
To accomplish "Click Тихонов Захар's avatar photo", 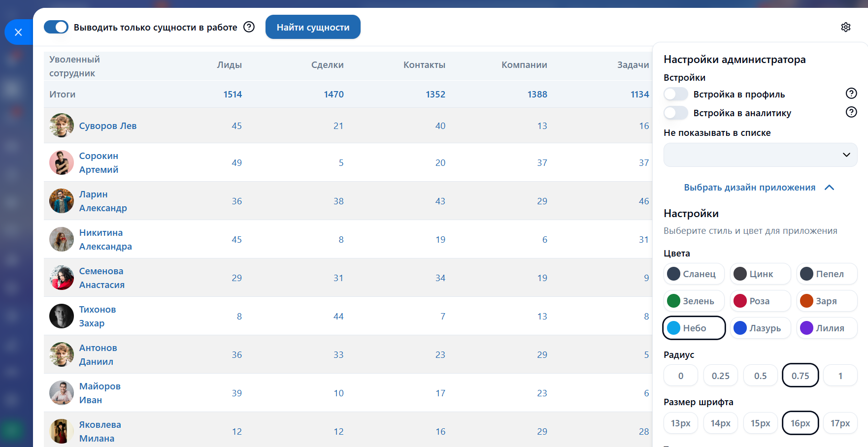I will pos(62,316).
